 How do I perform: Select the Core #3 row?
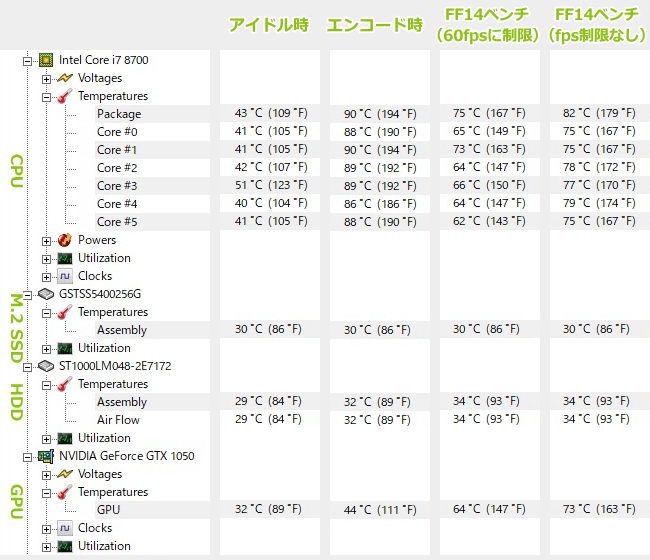(x=152, y=186)
